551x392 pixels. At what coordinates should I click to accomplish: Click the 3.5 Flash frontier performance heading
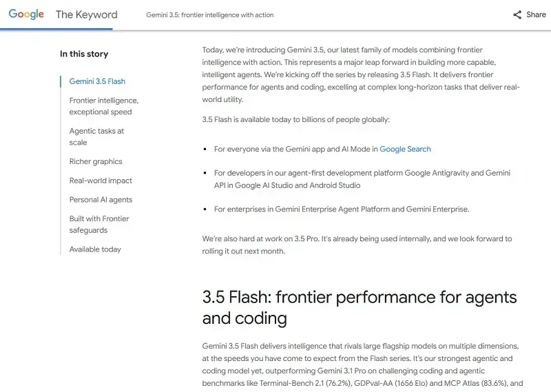pyautogui.click(x=360, y=308)
